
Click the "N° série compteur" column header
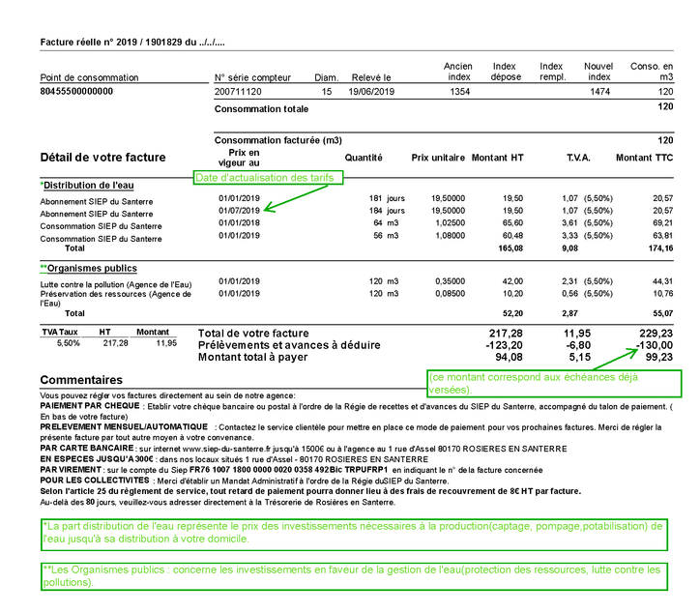[x=252, y=77]
